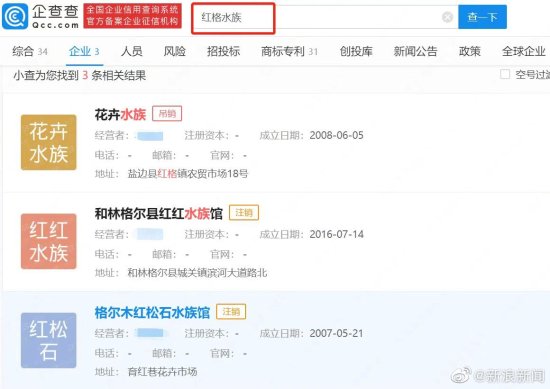Click the Qcc.com logo icon

(15, 16)
